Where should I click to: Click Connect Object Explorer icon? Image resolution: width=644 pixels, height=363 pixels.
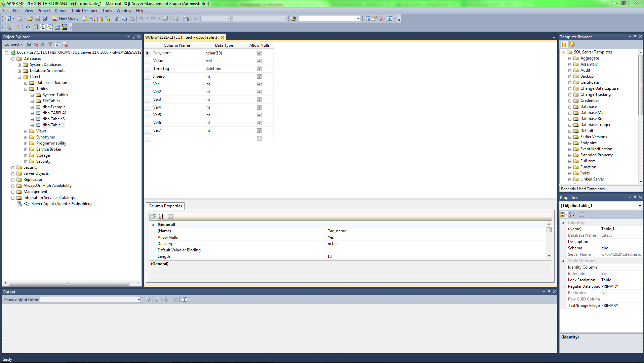28,45
